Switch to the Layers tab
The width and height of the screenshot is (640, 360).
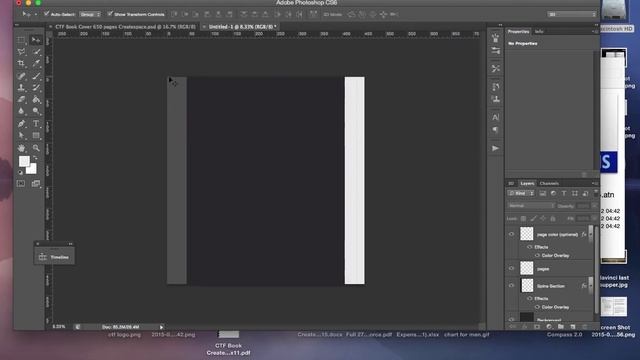tap(527, 183)
